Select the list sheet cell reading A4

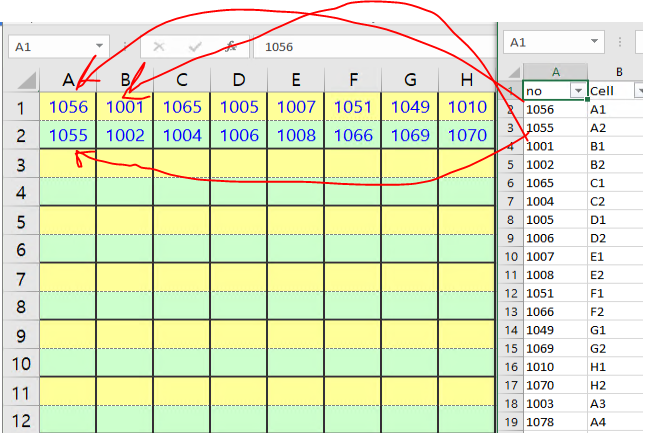click(616, 422)
